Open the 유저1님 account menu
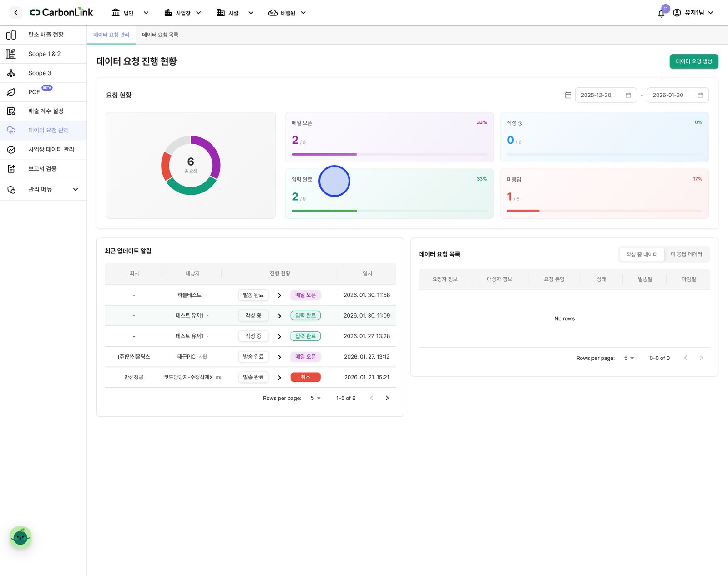The height and width of the screenshot is (576, 728). (x=693, y=13)
